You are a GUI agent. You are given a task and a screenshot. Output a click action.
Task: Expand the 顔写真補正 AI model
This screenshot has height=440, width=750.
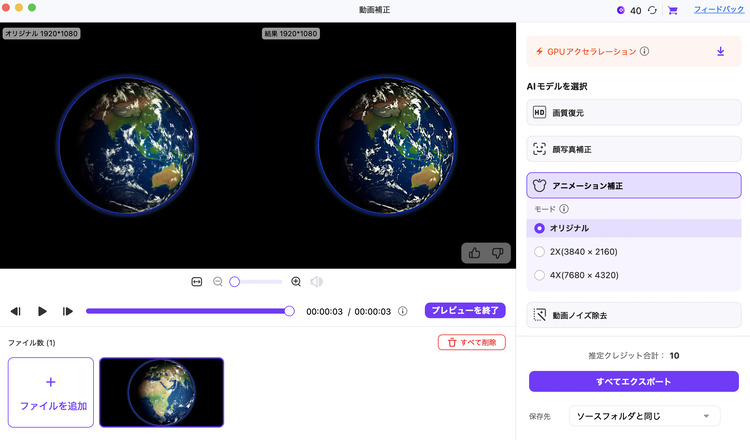(634, 149)
